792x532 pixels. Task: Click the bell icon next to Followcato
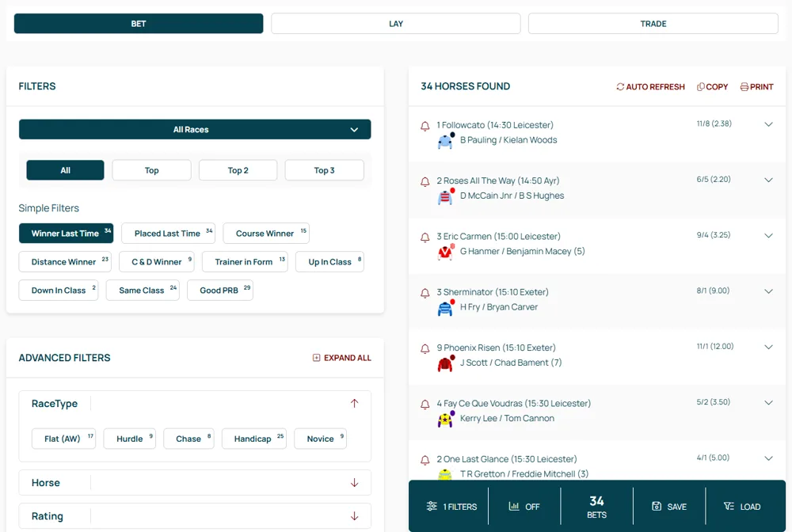pyautogui.click(x=425, y=126)
